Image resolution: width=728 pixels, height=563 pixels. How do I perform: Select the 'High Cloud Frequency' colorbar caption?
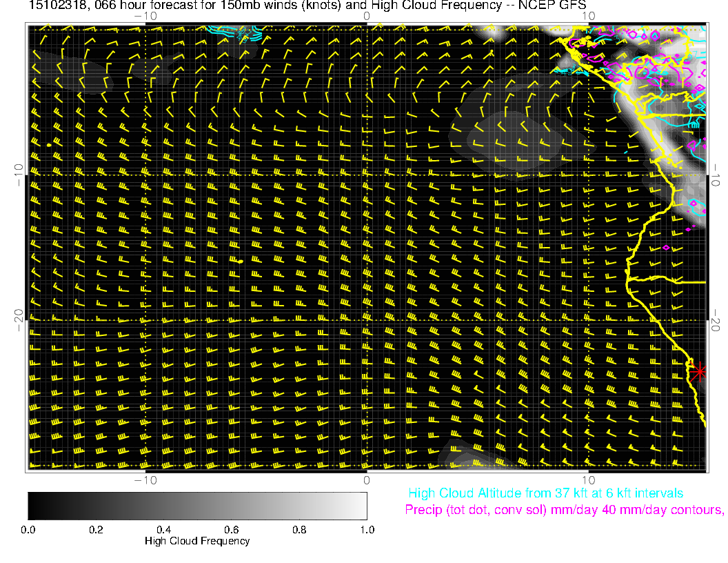tap(197, 541)
